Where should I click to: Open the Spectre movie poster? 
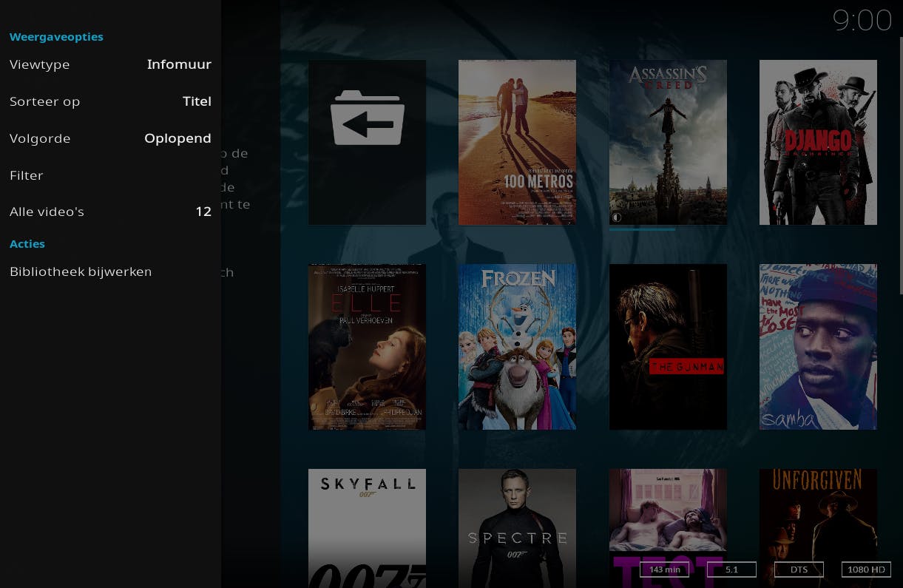click(517, 528)
